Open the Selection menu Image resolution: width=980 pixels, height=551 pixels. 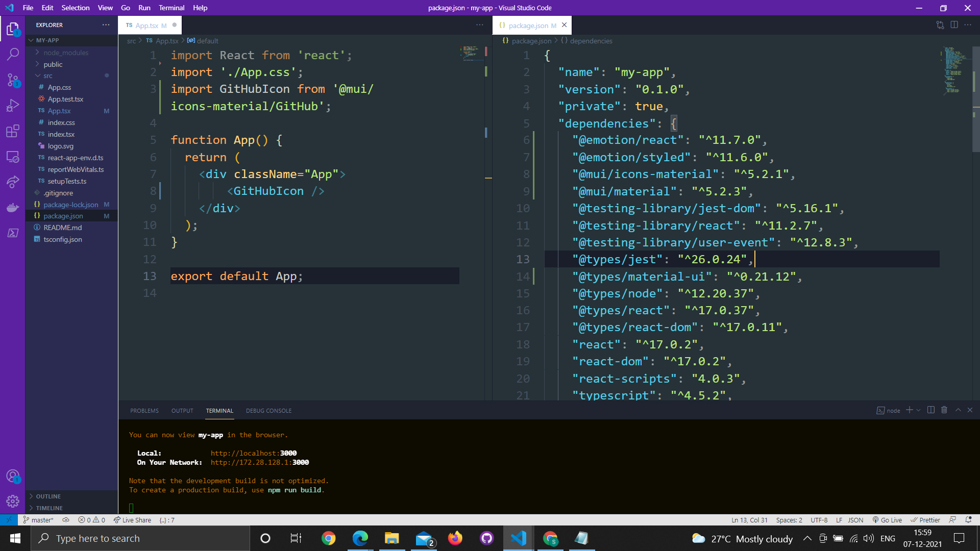point(76,8)
